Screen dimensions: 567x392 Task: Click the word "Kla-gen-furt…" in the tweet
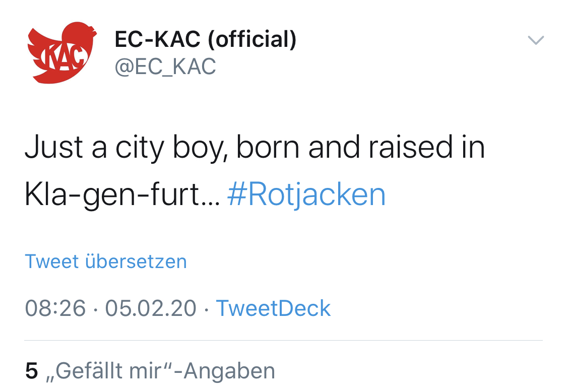122,195
